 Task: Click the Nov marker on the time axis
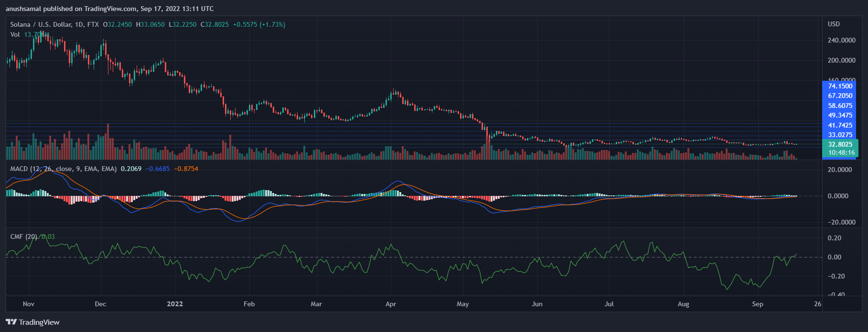(29, 304)
